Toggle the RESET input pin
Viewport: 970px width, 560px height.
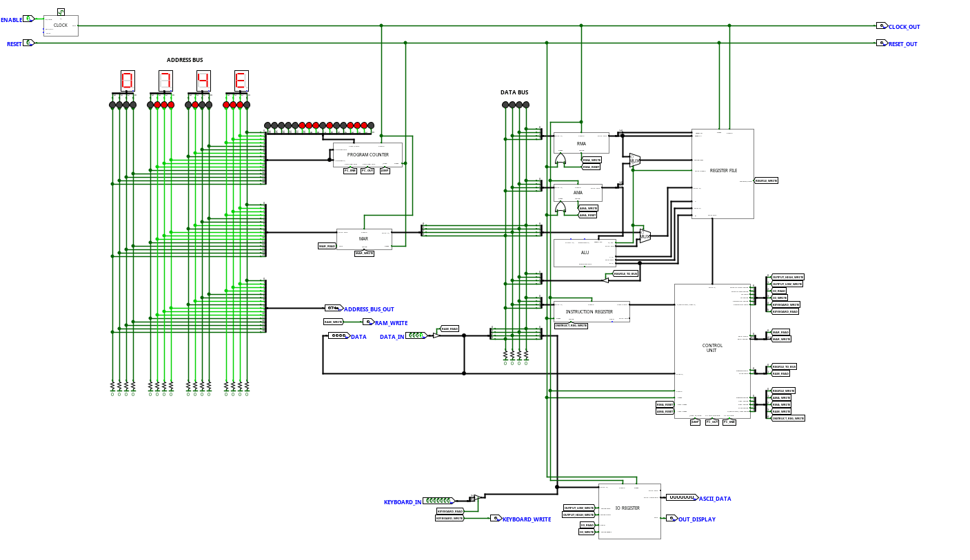28,43
